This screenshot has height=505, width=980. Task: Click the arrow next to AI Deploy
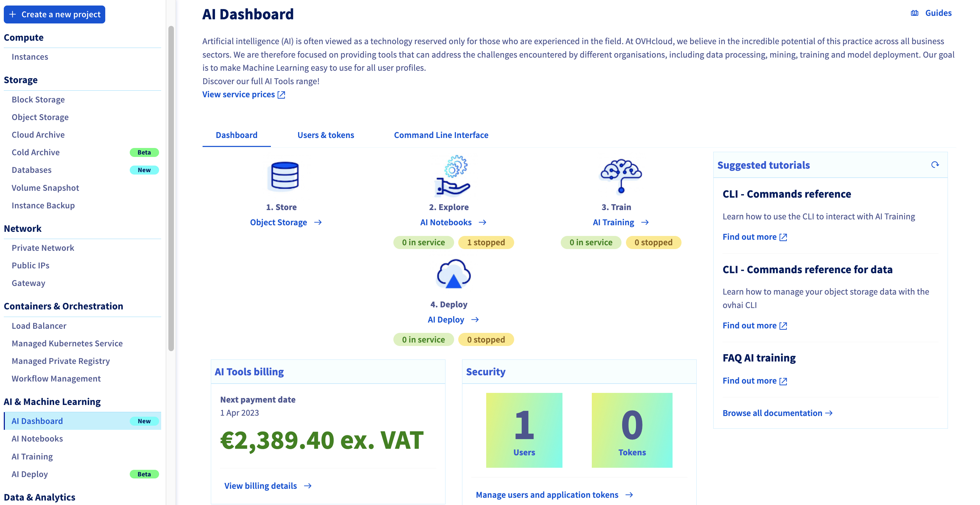(476, 319)
